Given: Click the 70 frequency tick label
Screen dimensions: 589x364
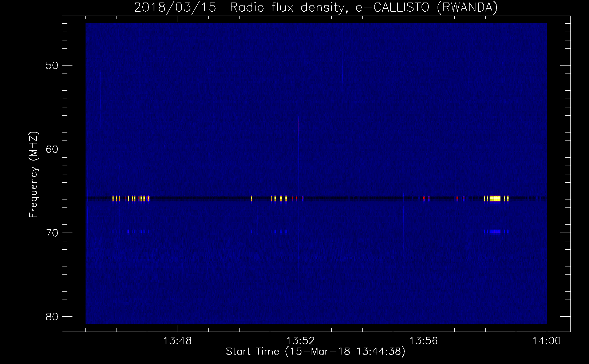Looking at the screenshot, I should coord(52,233).
